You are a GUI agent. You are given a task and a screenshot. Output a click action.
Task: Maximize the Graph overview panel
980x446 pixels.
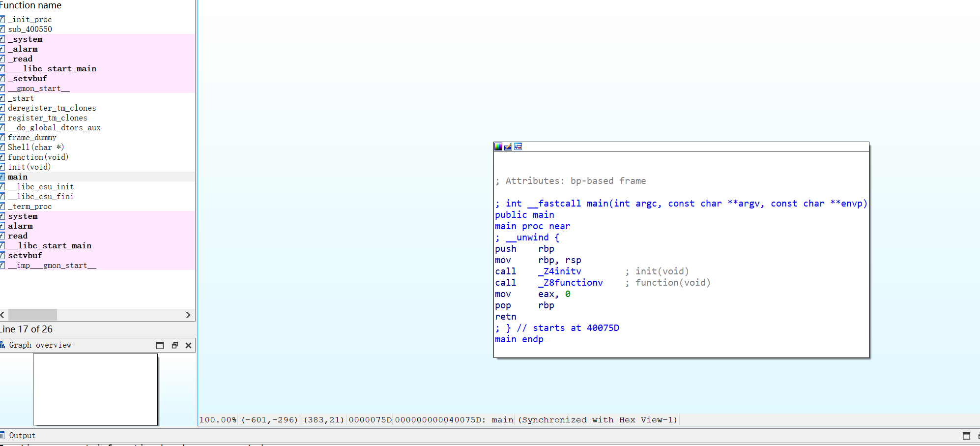tap(160, 345)
